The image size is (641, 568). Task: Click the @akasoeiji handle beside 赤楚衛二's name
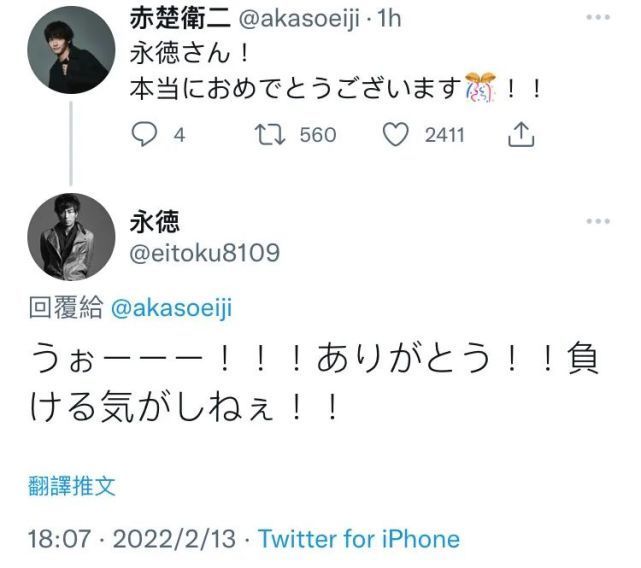302,17
